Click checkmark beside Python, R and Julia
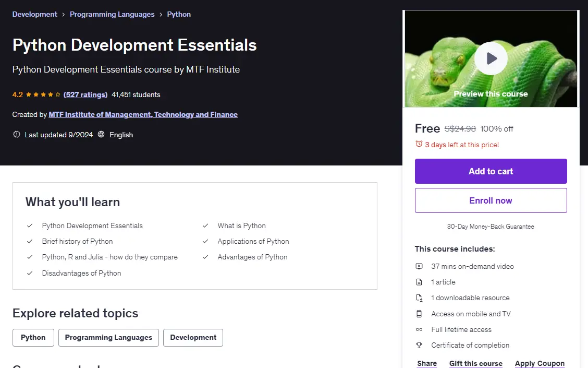This screenshot has width=588, height=368. 30,257
